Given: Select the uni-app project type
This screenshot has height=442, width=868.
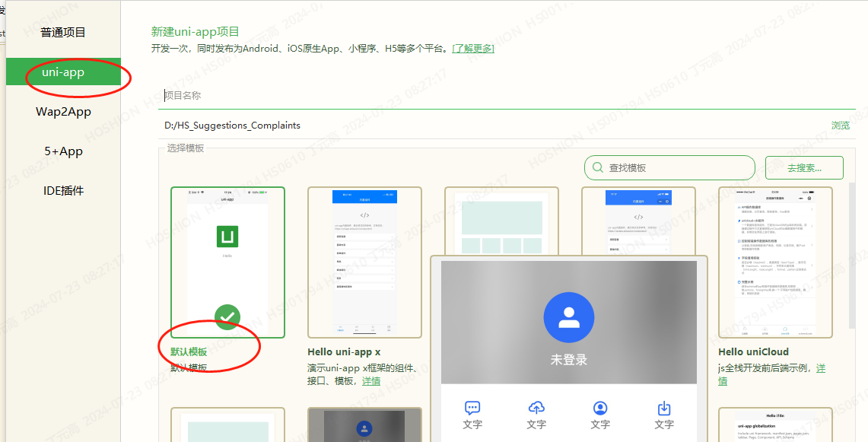Looking at the screenshot, I should (x=63, y=72).
